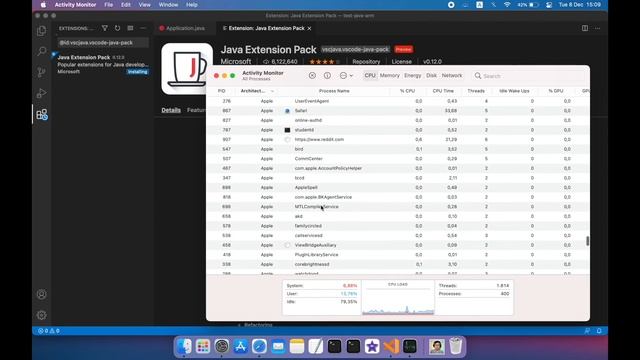Open Finder from the Dock
640x360 pixels.
click(x=184, y=346)
